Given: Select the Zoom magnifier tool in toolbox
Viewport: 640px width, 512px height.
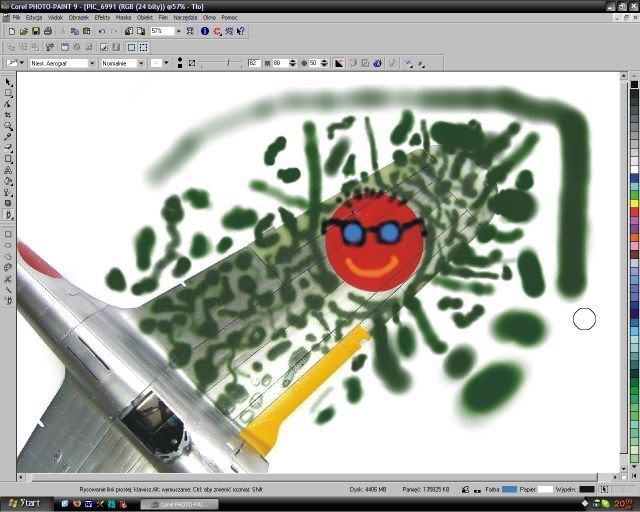Looking at the screenshot, I should (9, 126).
